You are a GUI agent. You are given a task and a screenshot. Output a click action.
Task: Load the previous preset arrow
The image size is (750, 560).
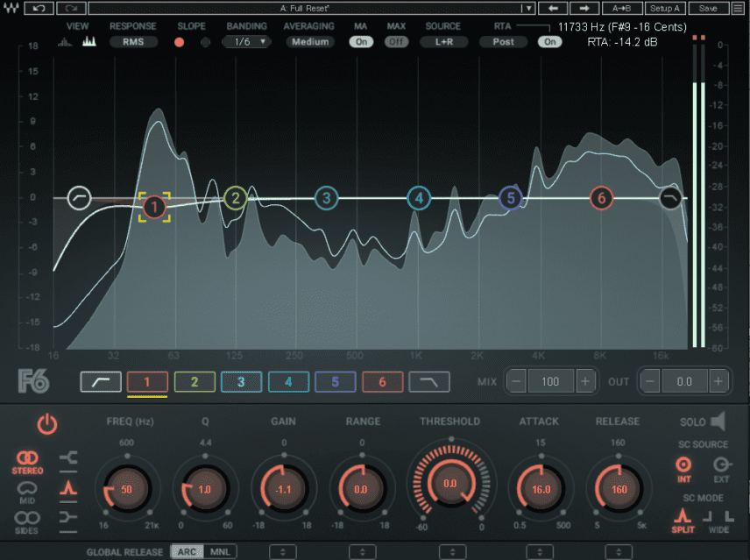tap(553, 8)
